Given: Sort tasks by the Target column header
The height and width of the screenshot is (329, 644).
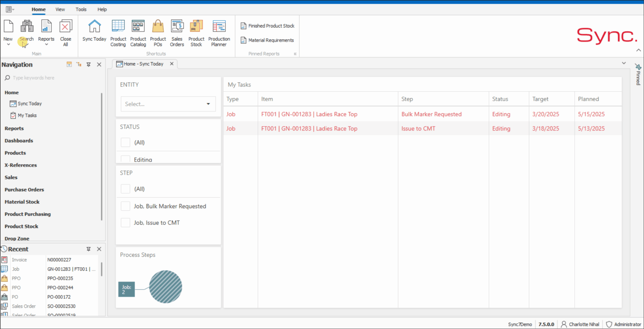Looking at the screenshot, I should click(551, 99).
